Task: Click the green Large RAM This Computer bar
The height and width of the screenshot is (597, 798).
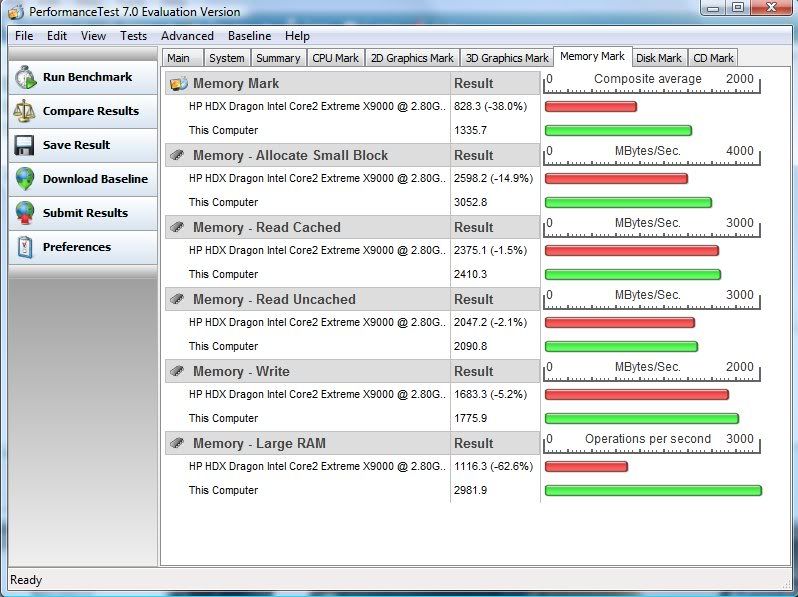Action: point(653,490)
